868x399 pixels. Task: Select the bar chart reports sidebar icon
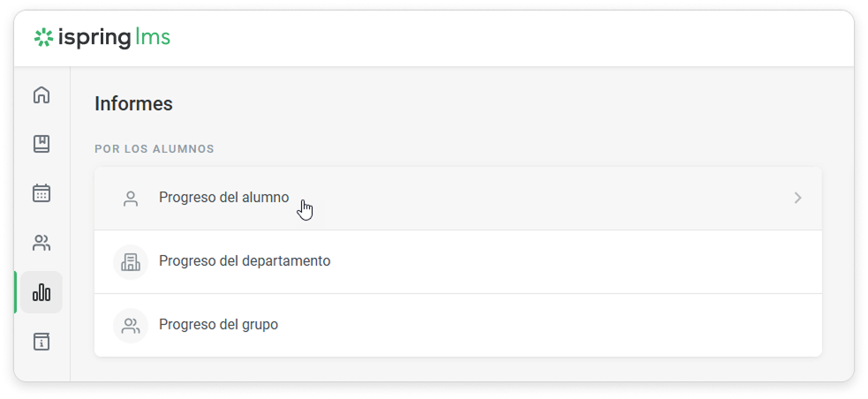[42, 292]
